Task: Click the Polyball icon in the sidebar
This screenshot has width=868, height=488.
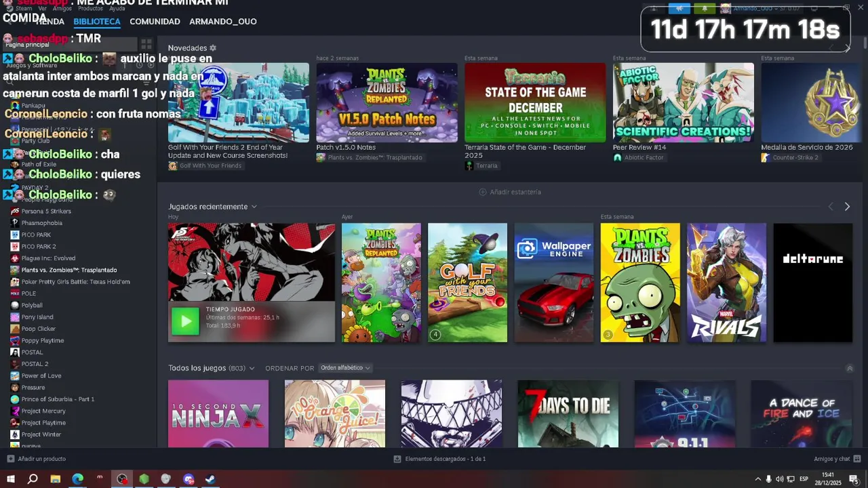Action: tap(15, 305)
